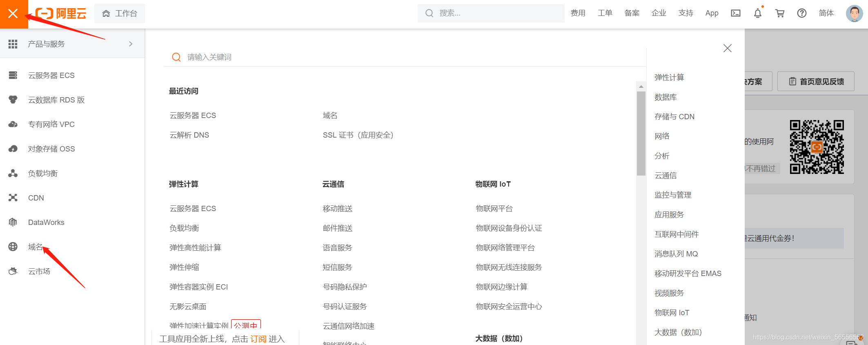Click the 域名 globe sidebar icon

point(13,247)
